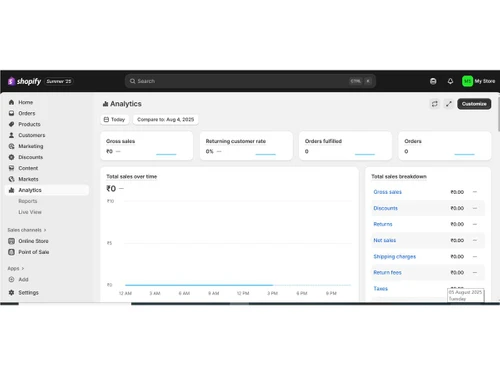500x375 pixels.
Task: Open Return fees breakdown link
Action: pyautogui.click(x=387, y=272)
